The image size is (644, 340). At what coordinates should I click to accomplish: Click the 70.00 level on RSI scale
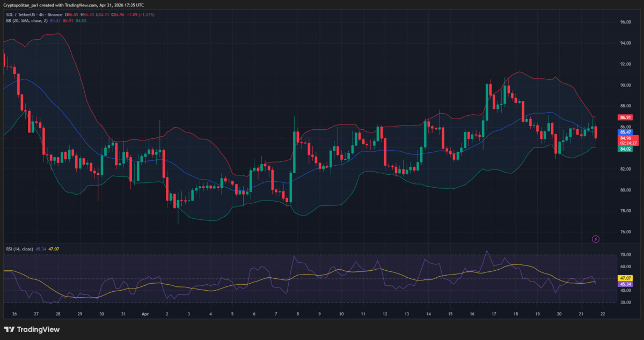tap(625, 255)
